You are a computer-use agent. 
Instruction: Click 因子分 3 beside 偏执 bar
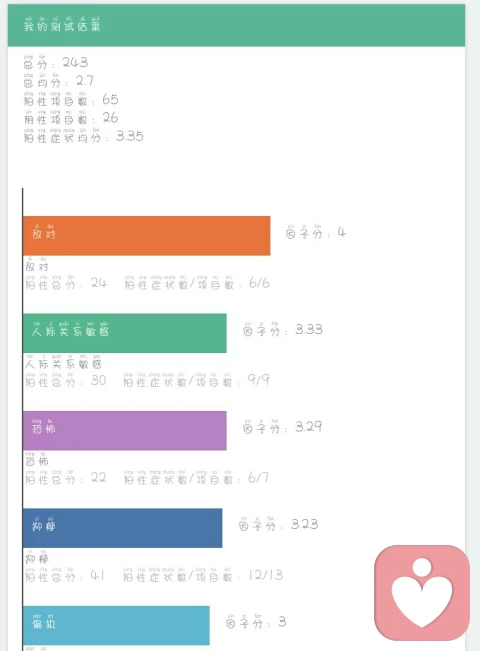point(256,622)
